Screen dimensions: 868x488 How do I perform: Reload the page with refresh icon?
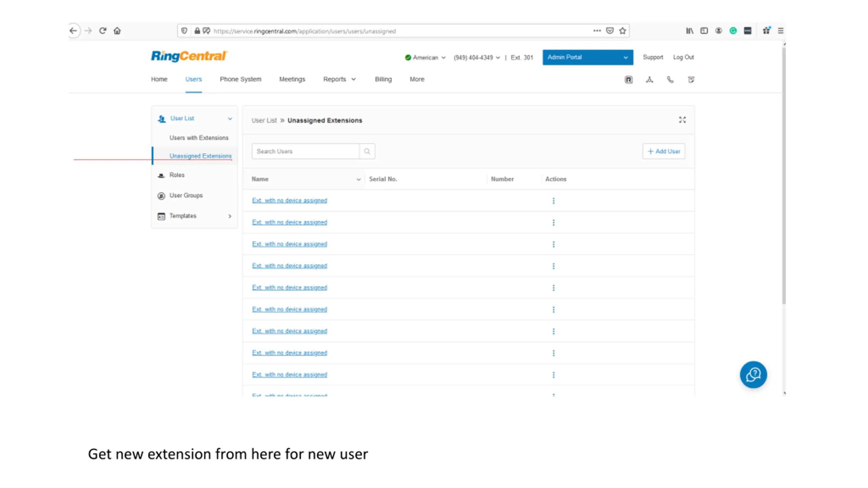[103, 31]
